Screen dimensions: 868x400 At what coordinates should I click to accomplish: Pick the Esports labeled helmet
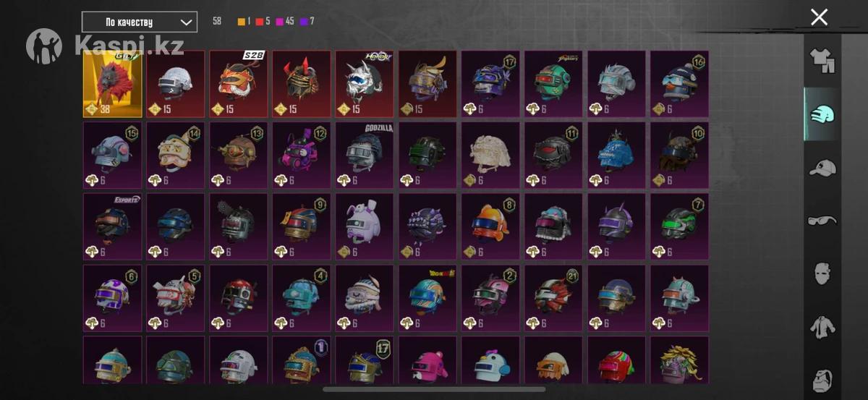pyautogui.click(x=114, y=226)
